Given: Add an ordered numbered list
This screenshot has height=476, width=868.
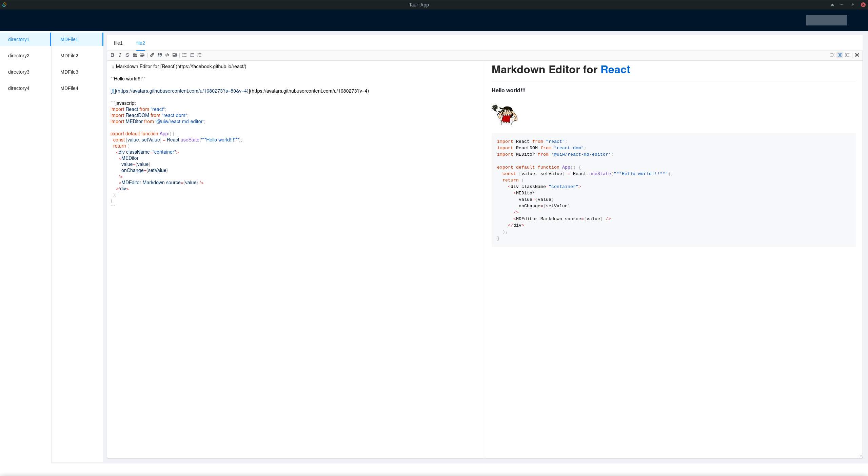Looking at the screenshot, I should 192,55.
